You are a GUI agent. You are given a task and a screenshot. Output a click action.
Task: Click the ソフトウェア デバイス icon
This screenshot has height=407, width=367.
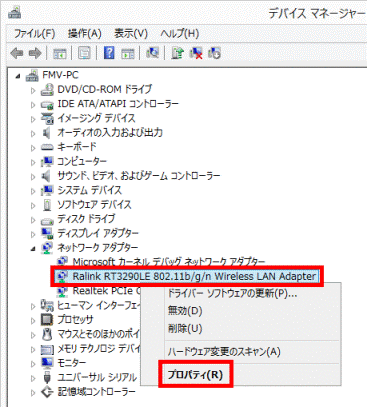point(47,205)
